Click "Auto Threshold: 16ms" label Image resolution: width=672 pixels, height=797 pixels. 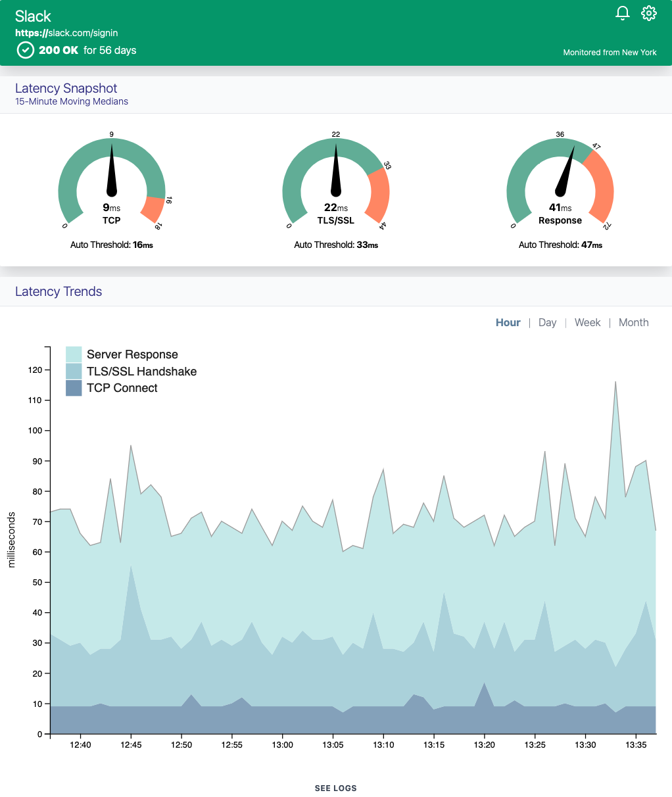(112, 245)
